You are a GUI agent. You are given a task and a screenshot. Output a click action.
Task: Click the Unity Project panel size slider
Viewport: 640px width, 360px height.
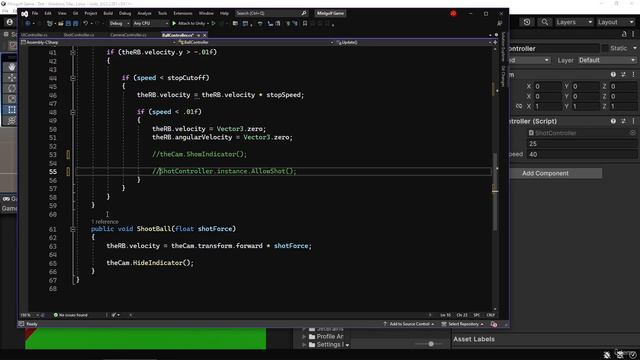point(430,344)
